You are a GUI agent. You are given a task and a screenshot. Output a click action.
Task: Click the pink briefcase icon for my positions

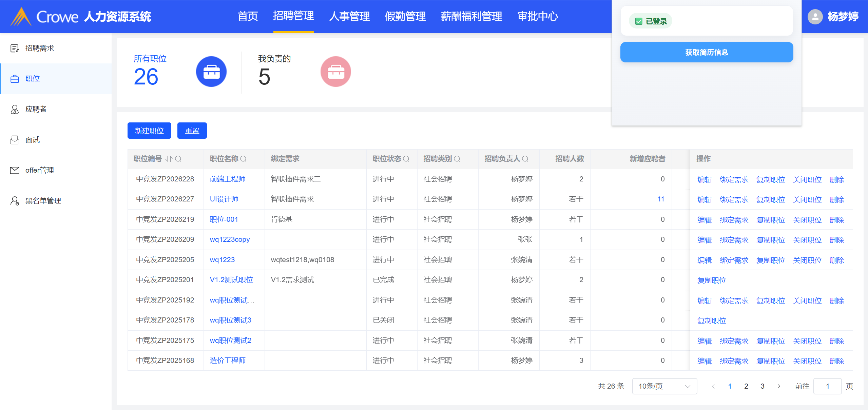335,72
